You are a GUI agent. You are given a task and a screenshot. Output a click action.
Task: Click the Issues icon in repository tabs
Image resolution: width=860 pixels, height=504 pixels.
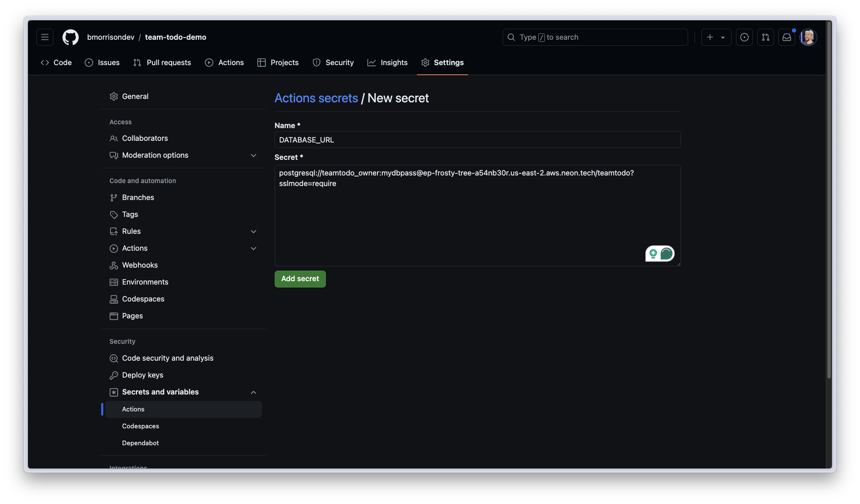(88, 63)
